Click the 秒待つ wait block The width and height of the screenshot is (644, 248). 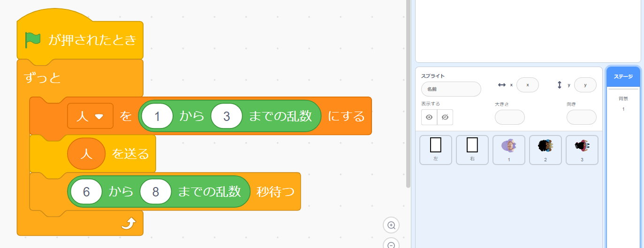tap(275, 191)
